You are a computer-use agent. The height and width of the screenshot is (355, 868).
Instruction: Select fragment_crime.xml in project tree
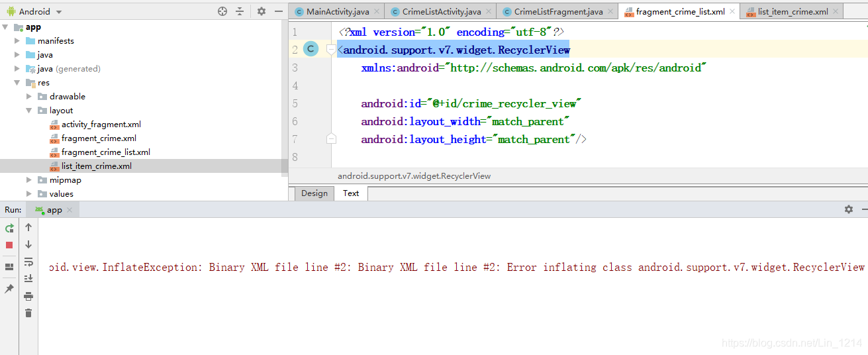[x=99, y=138]
